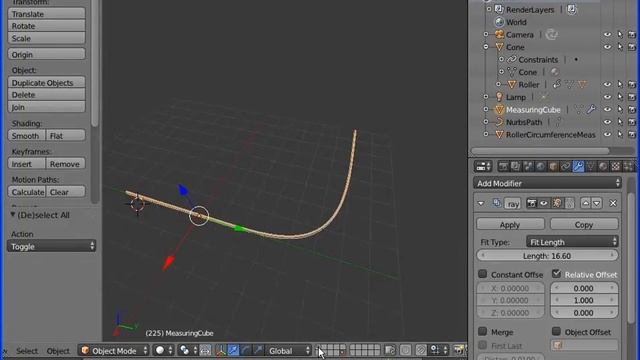Enable the Object Offset checkbox
This screenshot has height=360, width=640.
[x=556, y=331]
